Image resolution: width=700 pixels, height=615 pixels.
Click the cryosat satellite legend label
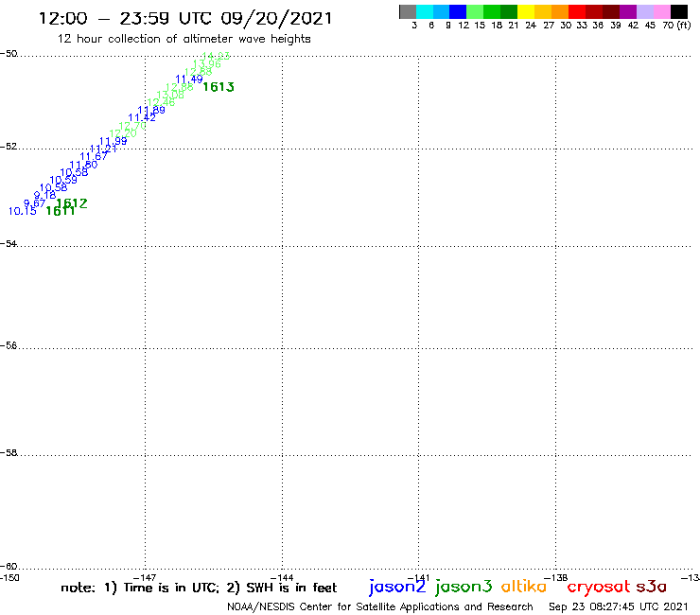point(599,588)
